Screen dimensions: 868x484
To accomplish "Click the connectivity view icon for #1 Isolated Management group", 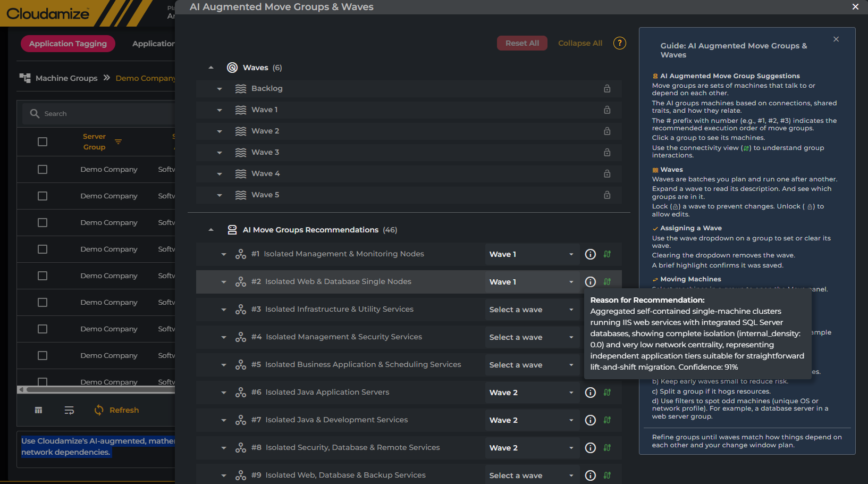I will pyautogui.click(x=608, y=254).
